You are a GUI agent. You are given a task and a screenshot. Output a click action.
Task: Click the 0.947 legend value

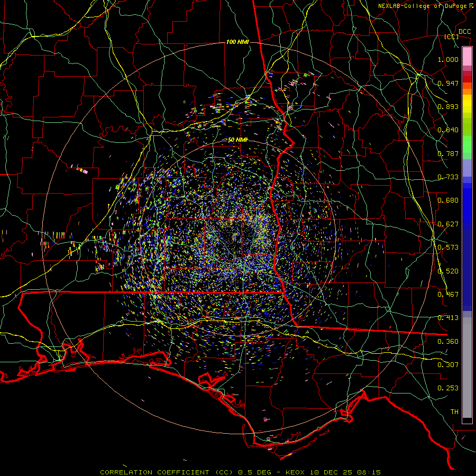coord(448,83)
